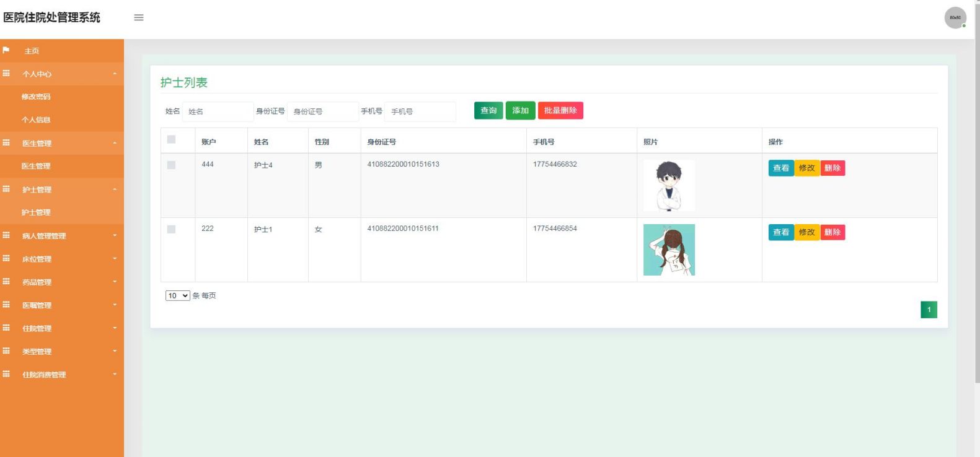Expand the 医嘱管理 menu arrow
Screen dimensions: 980x457
point(115,305)
